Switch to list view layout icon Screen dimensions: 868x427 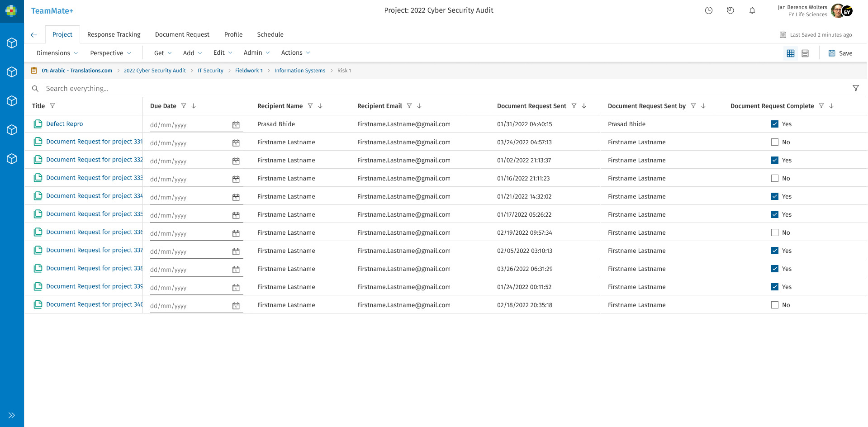tap(805, 53)
